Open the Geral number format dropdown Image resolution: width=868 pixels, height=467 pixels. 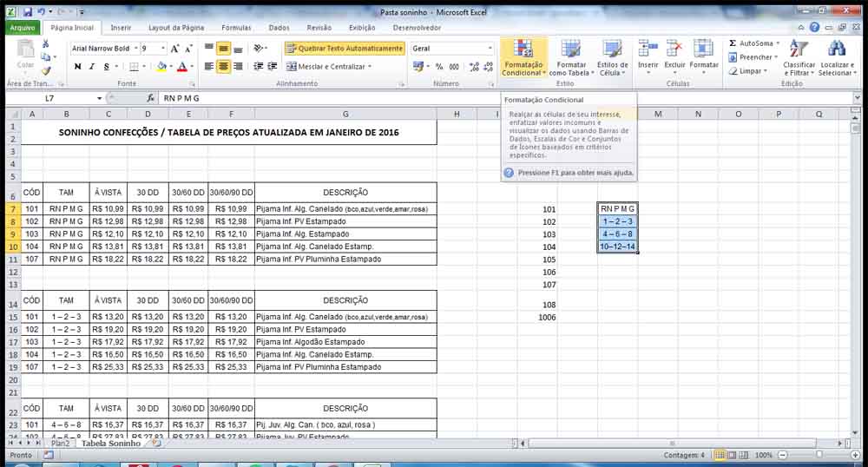coord(490,49)
